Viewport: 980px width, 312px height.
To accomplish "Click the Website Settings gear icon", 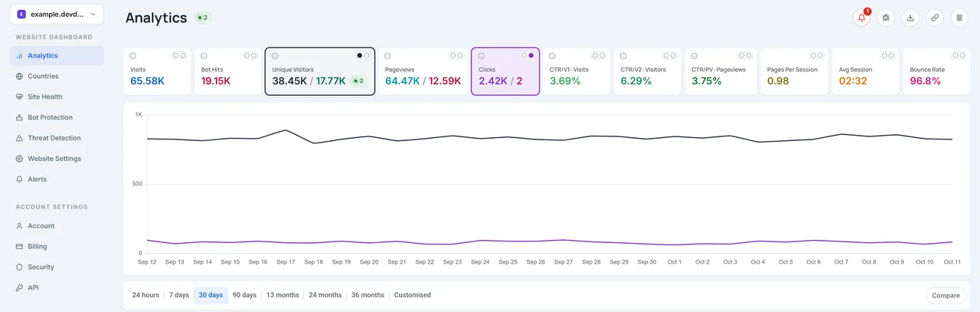I will coord(20,159).
